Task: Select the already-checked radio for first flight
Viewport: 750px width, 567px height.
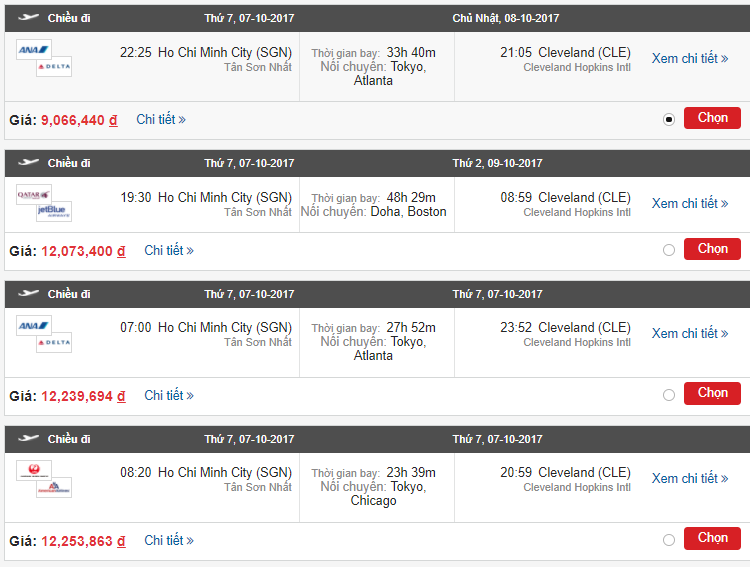Action: [x=669, y=119]
